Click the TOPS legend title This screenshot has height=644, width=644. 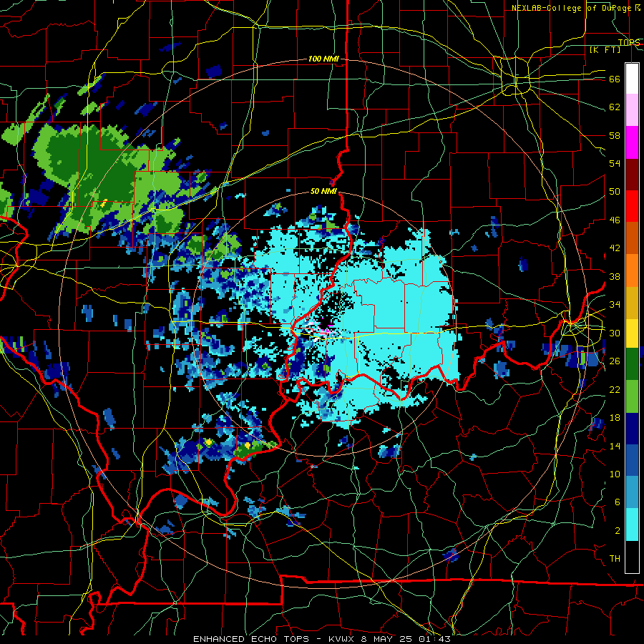tap(629, 42)
